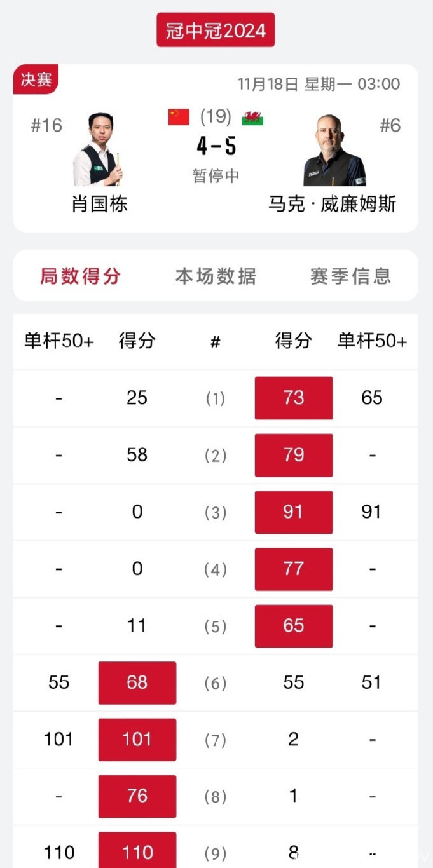
Task: Click the #16 ranking label
Action: coord(46,125)
